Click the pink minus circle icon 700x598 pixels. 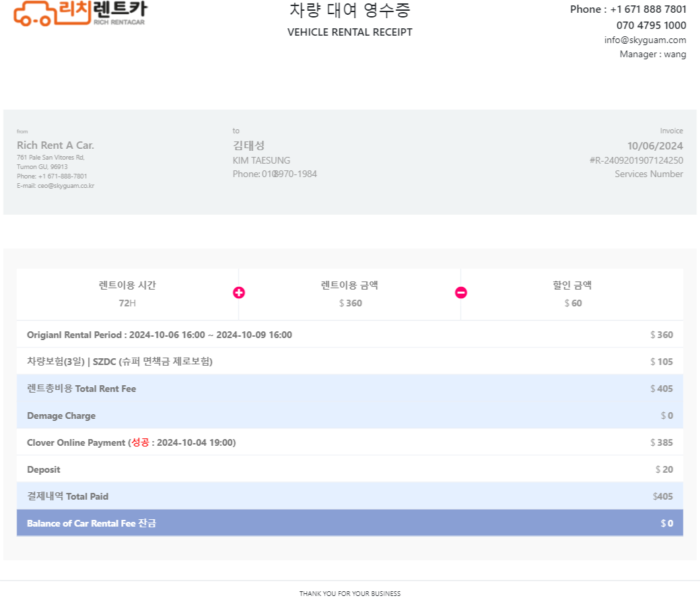pyautogui.click(x=461, y=292)
